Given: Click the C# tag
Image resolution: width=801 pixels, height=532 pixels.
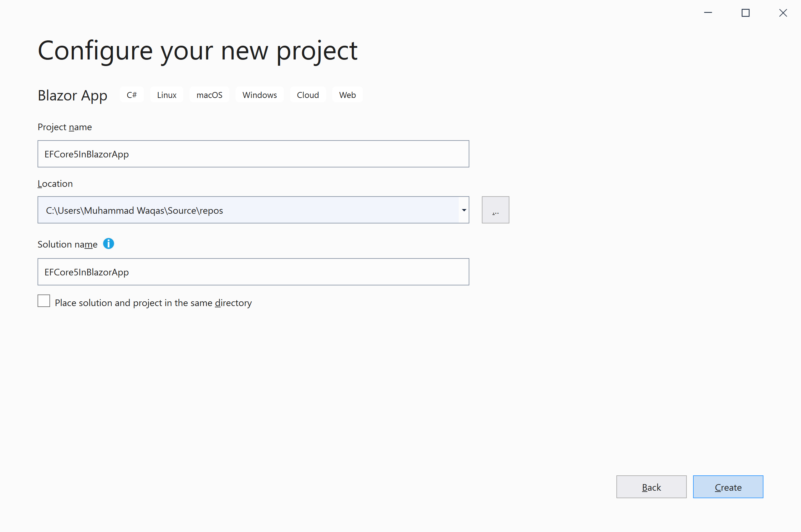Looking at the screenshot, I should point(132,95).
